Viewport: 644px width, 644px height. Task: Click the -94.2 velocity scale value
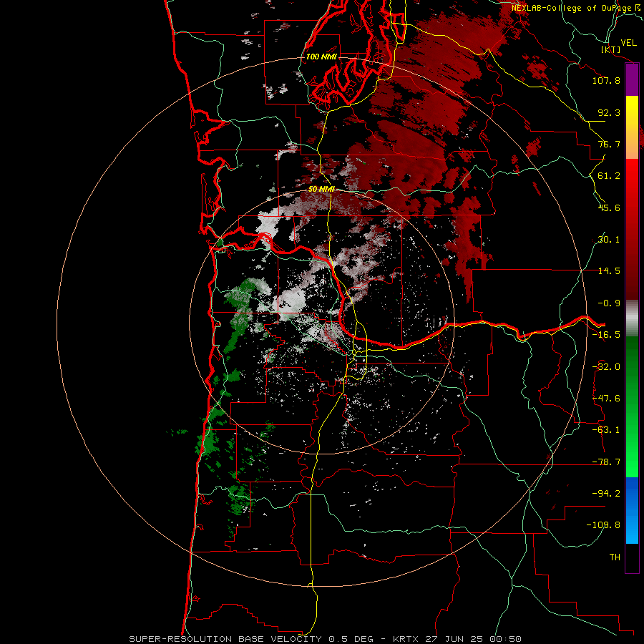pyautogui.click(x=606, y=494)
